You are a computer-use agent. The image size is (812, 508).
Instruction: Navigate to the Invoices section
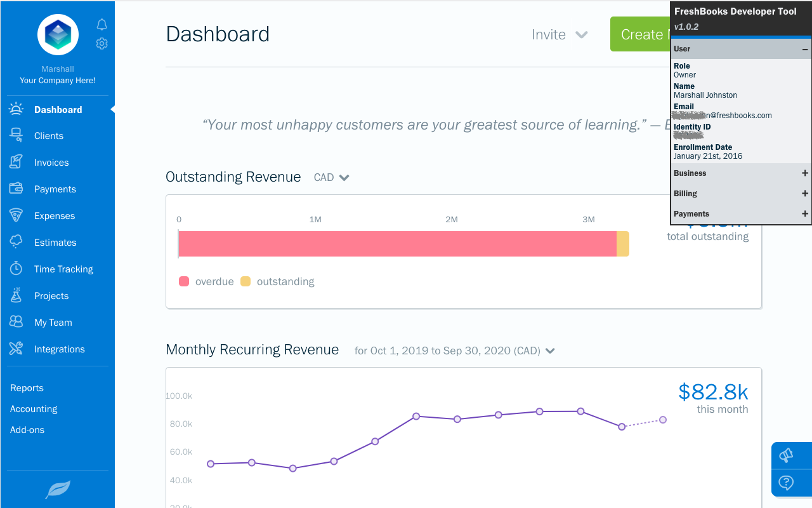point(51,162)
